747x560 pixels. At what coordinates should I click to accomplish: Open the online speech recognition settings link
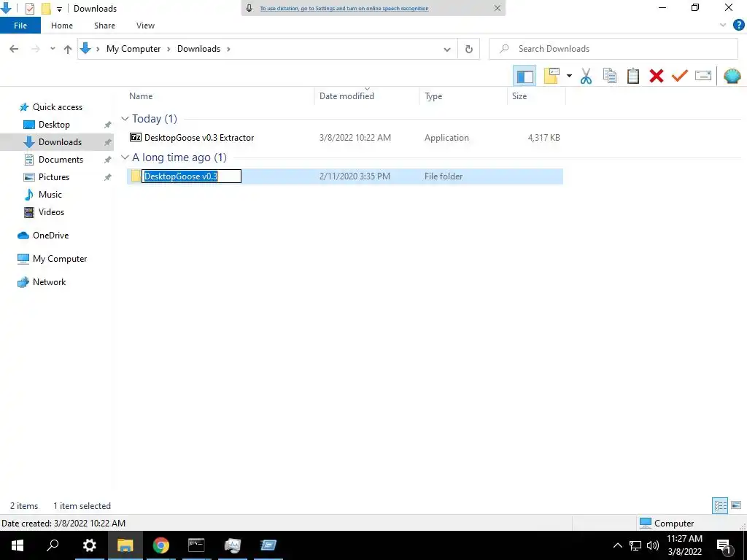pyautogui.click(x=344, y=9)
